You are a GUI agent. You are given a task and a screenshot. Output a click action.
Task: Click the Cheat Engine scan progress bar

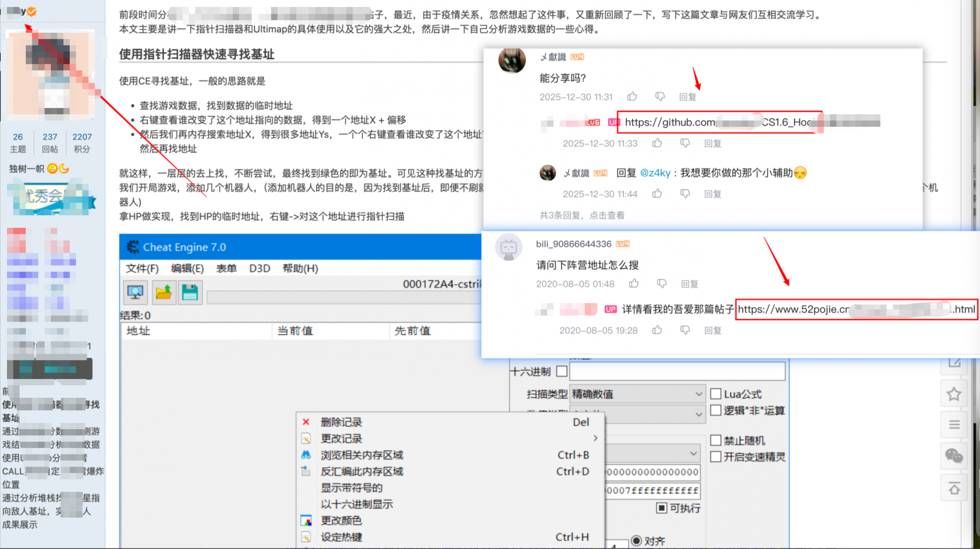(x=344, y=298)
